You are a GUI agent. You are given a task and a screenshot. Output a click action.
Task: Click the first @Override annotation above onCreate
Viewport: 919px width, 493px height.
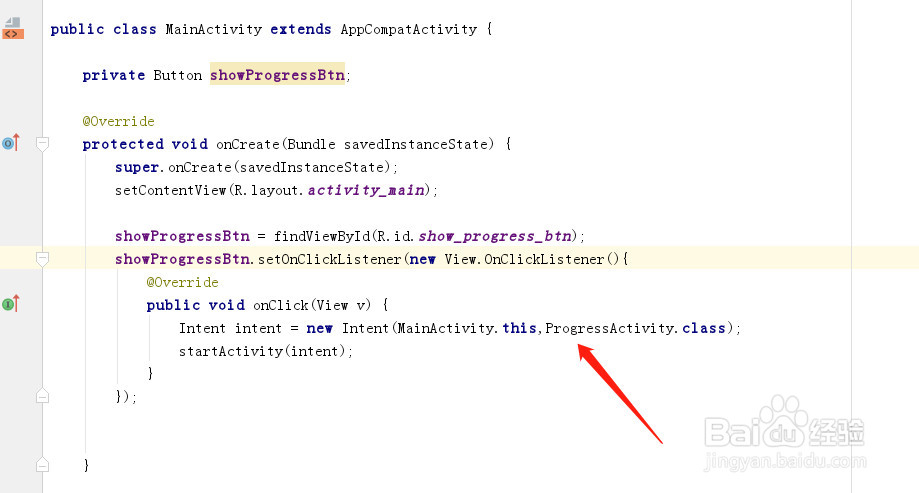tap(118, 121)
